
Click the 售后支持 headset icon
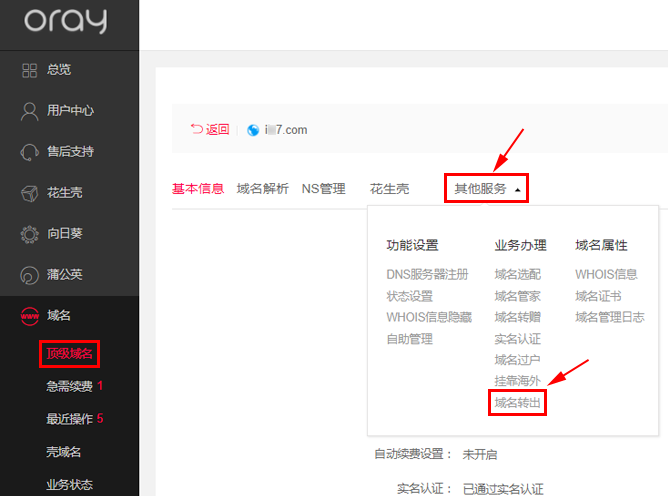30,152
